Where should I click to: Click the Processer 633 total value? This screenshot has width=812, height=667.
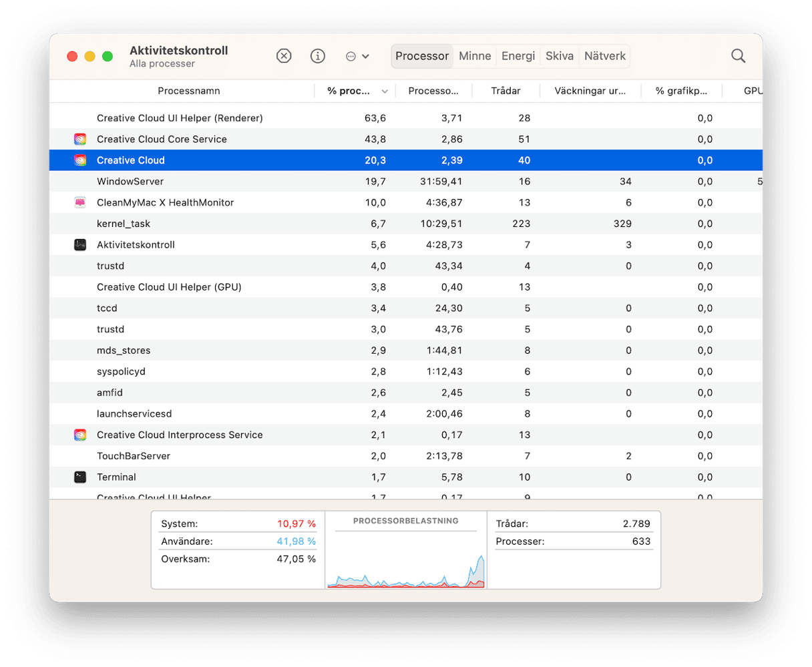[641, 541]
